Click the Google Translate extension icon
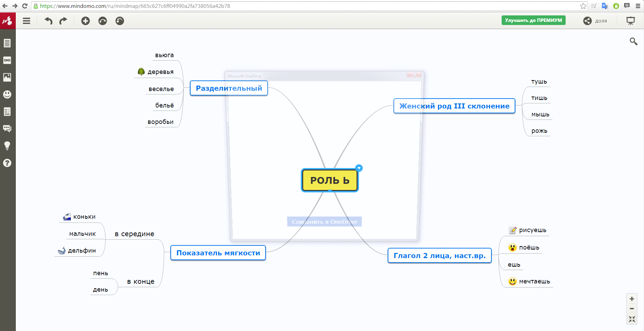This screenshot has height=331, width=644. 605,6
